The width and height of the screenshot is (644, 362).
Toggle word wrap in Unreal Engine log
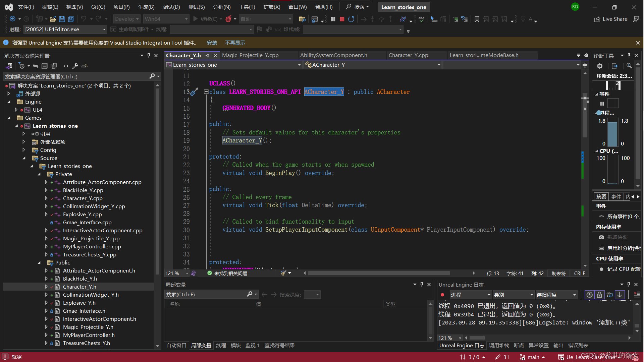[x=610, y=295]
